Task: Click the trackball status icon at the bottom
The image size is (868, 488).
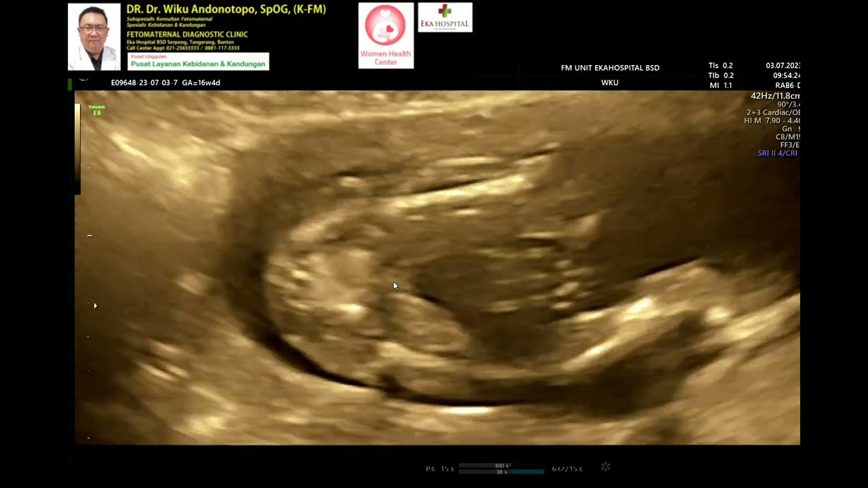Action: click(606, 467)
